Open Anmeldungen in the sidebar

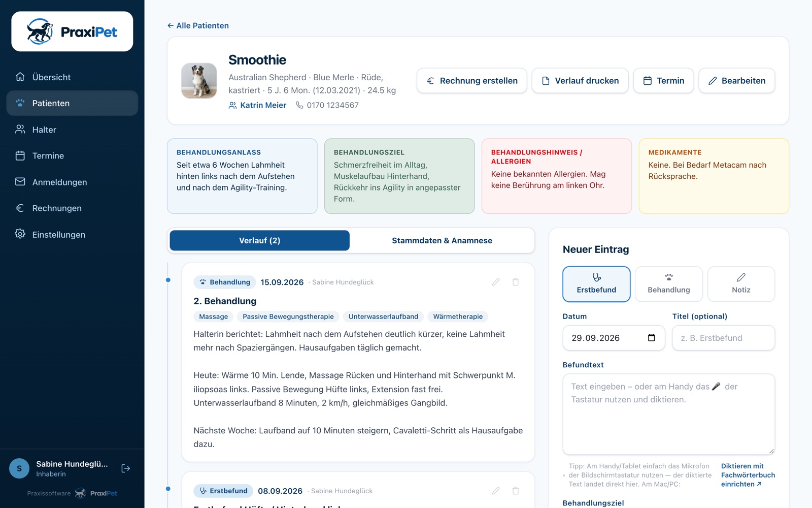point(72,182)
